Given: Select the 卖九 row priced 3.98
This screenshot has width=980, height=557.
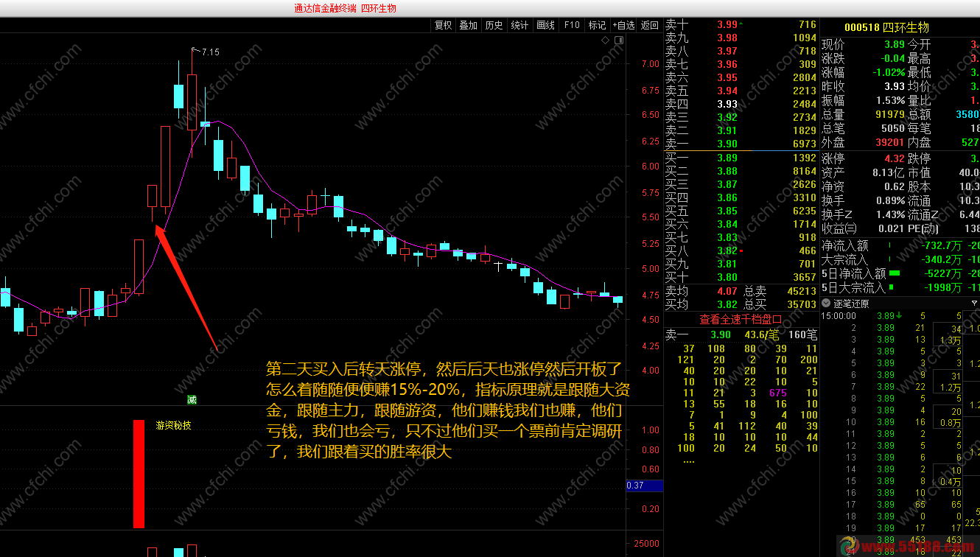Looking at the screenshot, I should coord(741,38).
